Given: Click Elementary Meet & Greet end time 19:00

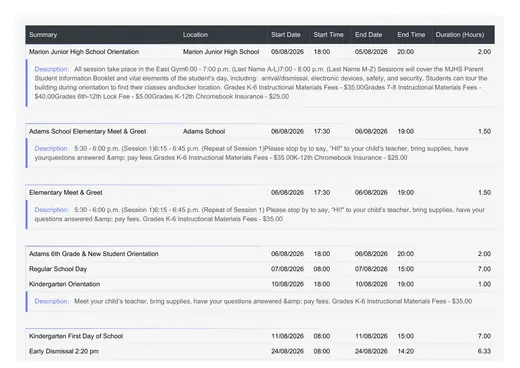Looking at the screenshot, I should [405, 192].
